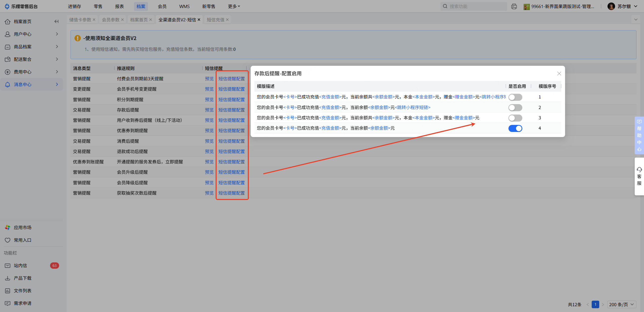644x312 pixels.
Task: Enable template number 2 toggle
Action: (515, 108)
